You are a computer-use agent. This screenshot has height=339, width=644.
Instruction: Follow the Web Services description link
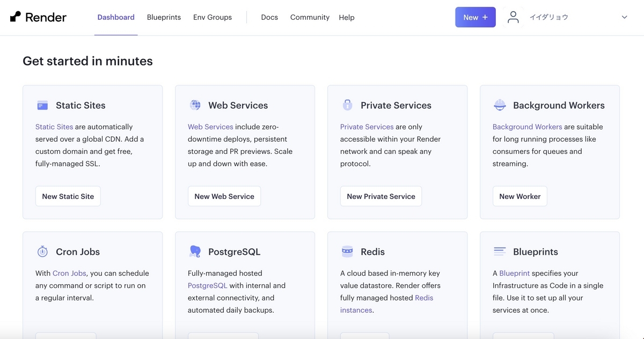pos(210,127)
